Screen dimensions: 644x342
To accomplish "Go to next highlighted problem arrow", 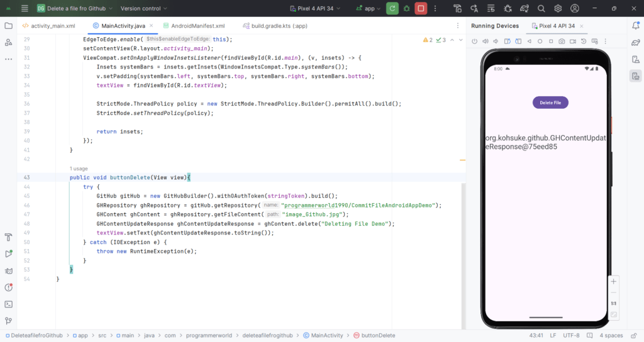I will (461, 40).
